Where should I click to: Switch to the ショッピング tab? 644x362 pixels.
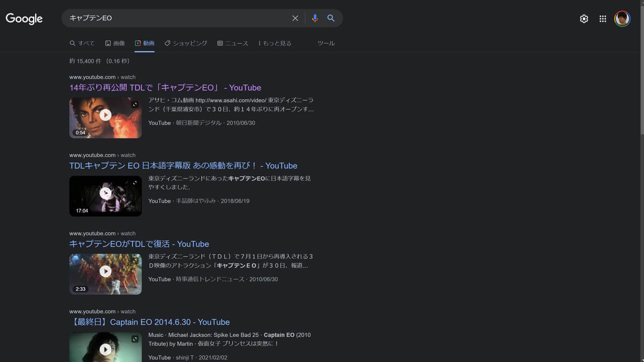[x=186, y=43]
